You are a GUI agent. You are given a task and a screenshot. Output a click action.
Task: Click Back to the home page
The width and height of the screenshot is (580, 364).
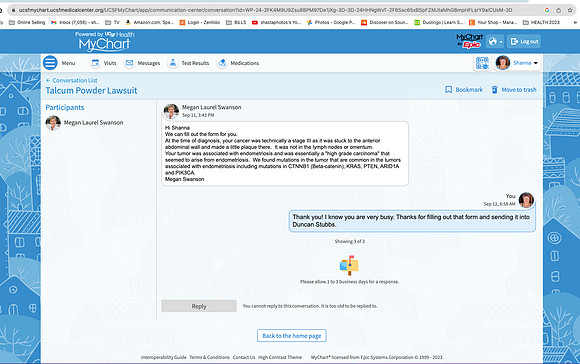pos(291,336)
